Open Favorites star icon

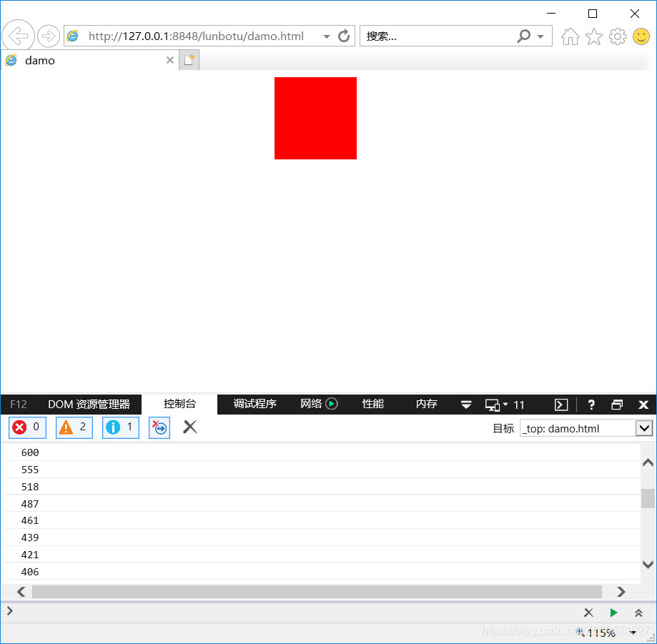tap(593, 36)
